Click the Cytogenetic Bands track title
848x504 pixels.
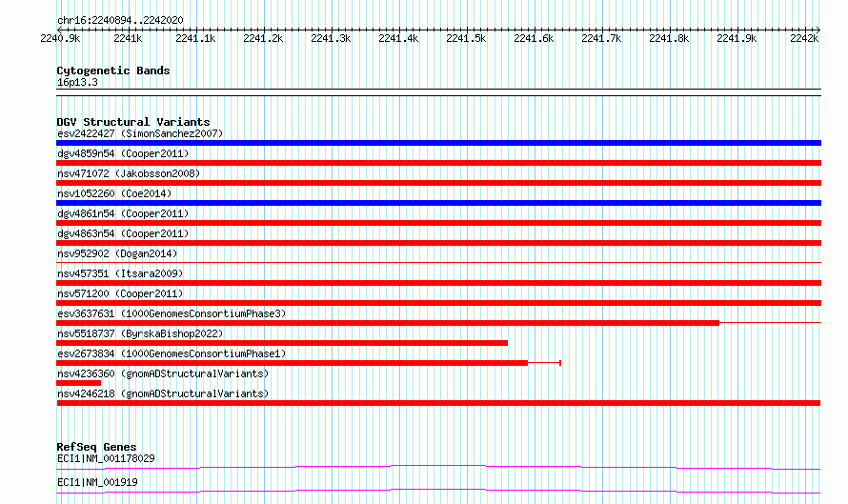pyautogui.click(x=113, y=71)
